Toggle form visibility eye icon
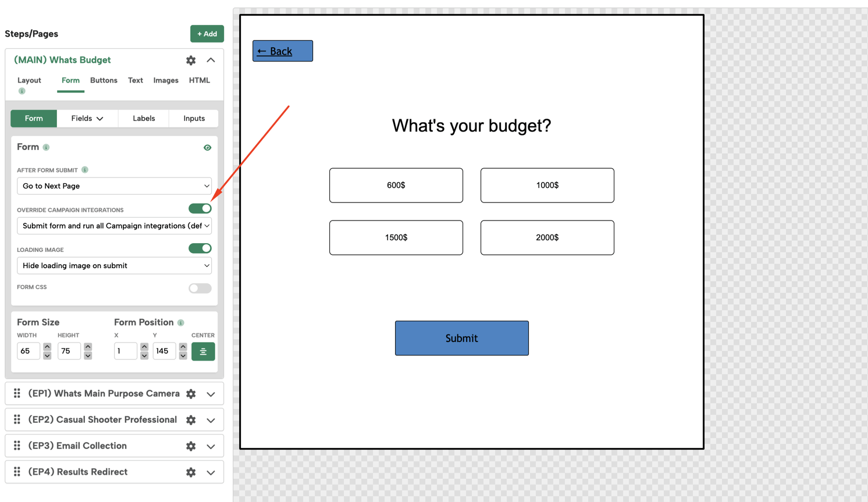The image size is (868, 502). point(207,148)
